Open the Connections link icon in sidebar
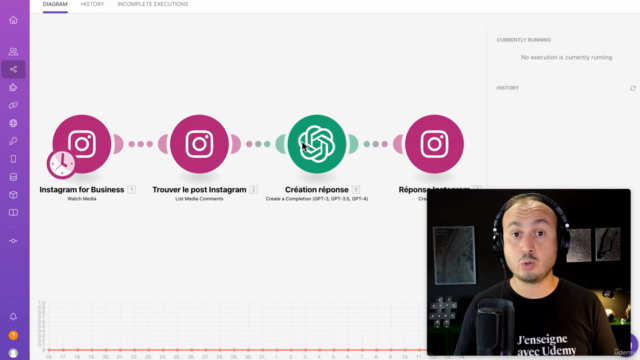 [x=13, y=105]
